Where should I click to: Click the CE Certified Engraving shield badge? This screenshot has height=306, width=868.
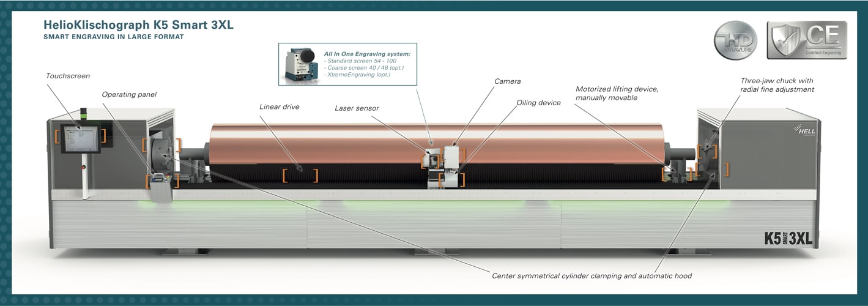coord(807,40)
